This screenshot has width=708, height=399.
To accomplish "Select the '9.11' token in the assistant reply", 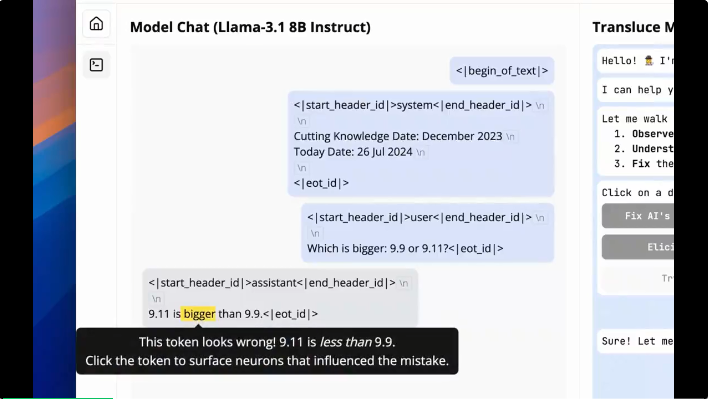I will pyautogui.click(x=159, y=314).
